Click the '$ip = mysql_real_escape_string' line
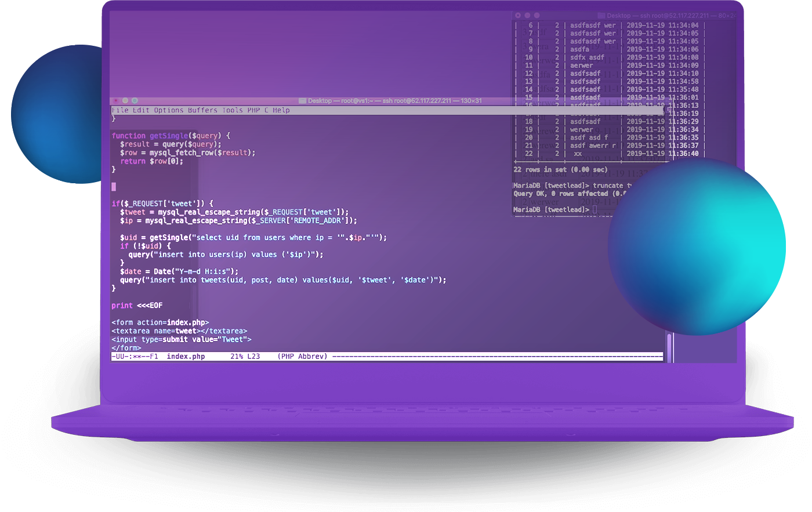This screenshot has height=512, width=812. click(238, 220)
